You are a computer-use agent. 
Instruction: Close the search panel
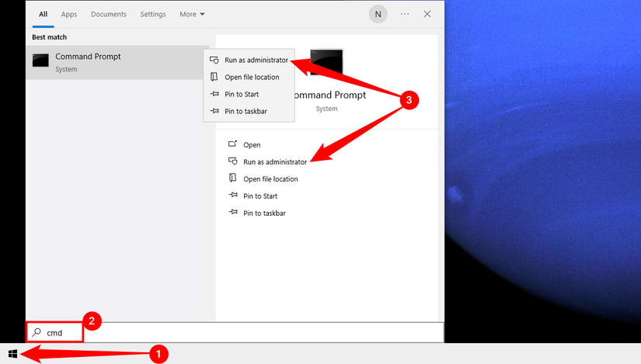[427, 14]
